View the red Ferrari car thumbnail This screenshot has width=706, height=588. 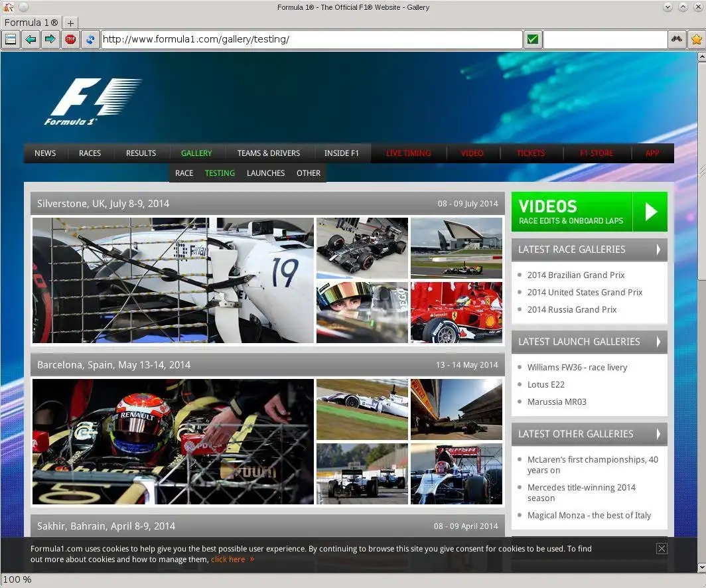[x=456, y=313]
